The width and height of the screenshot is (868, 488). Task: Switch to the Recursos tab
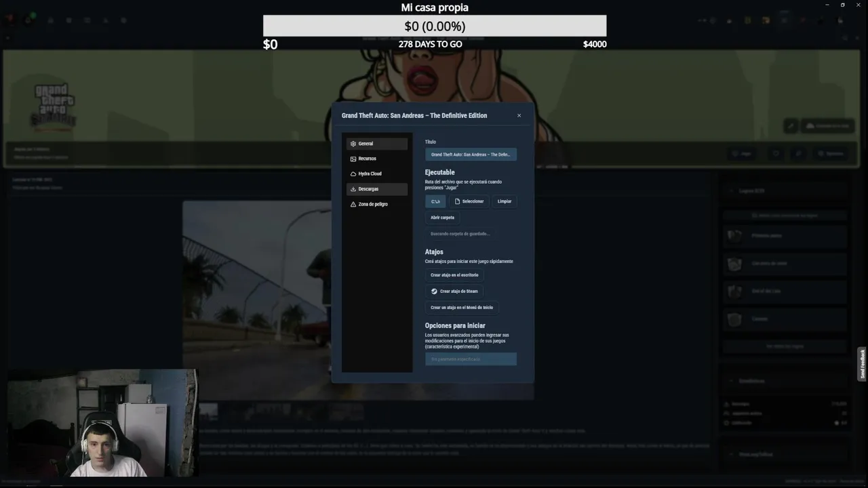[x=377, y=159]
